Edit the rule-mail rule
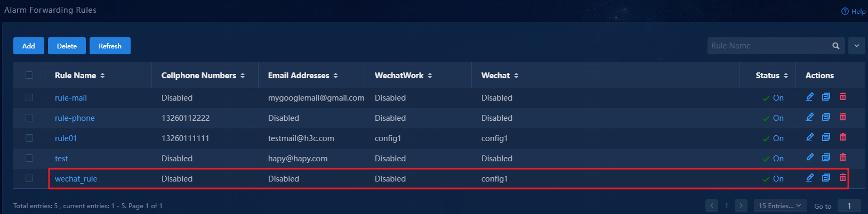Viewport: 868px width, 214px height. pyautogui.click(x=809, y=97)
